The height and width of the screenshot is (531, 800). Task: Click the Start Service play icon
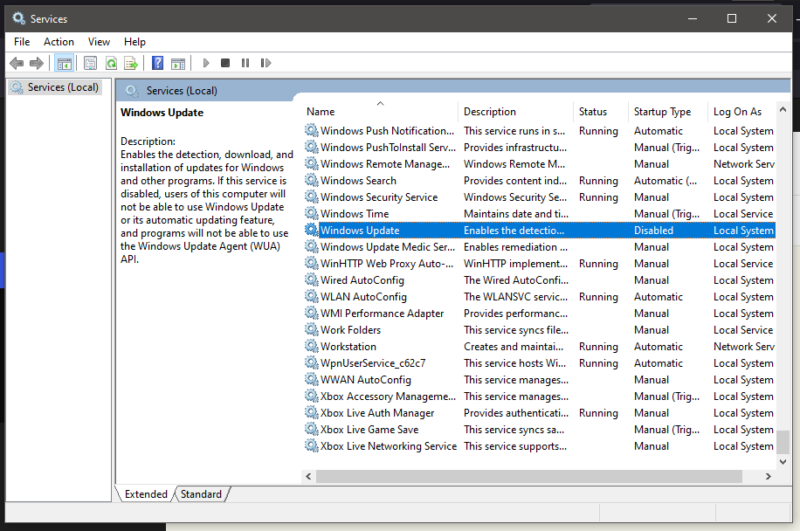click(x=206, y=63)
